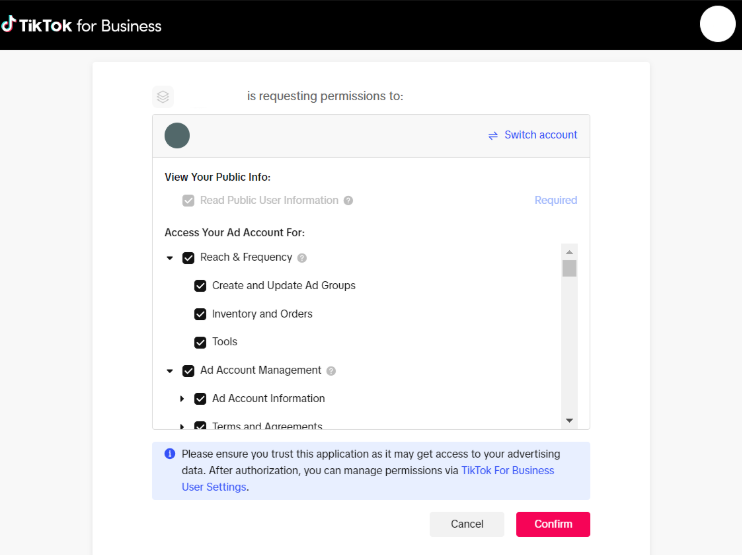Click the account avatar circle

coord(177,135)
